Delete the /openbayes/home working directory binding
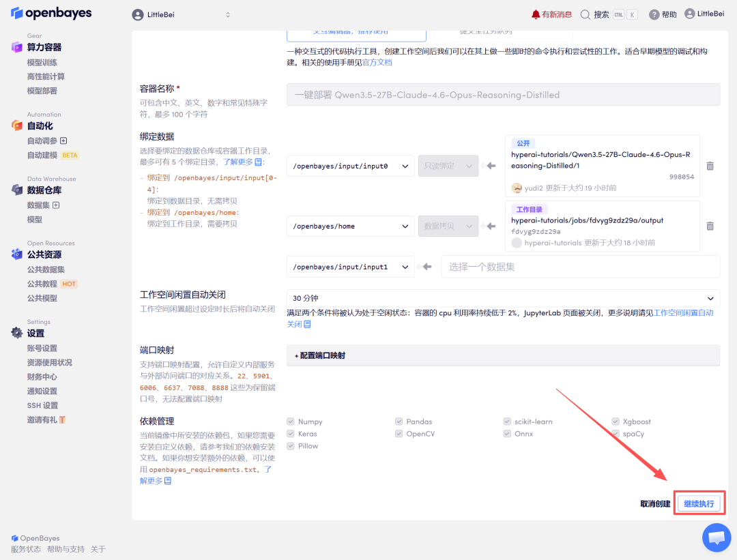Viewport: 737px width, 560px height. pyautogui.click(x=710, y=226)
